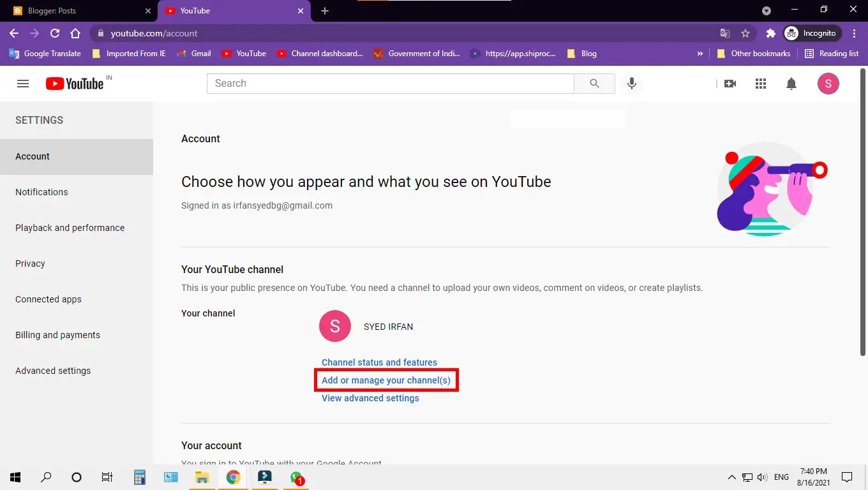868x490 pixels.
Task: Click the browser home icon
Action: tap(75, 33)
